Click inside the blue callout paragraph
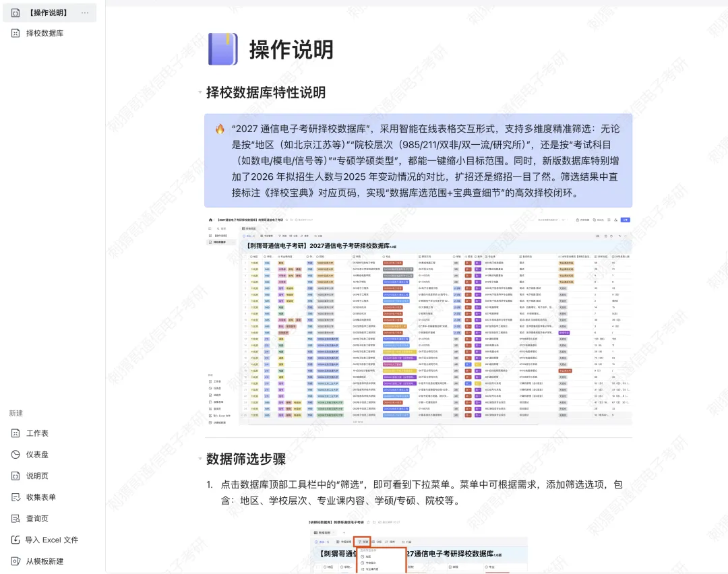 tap(426, 160)
